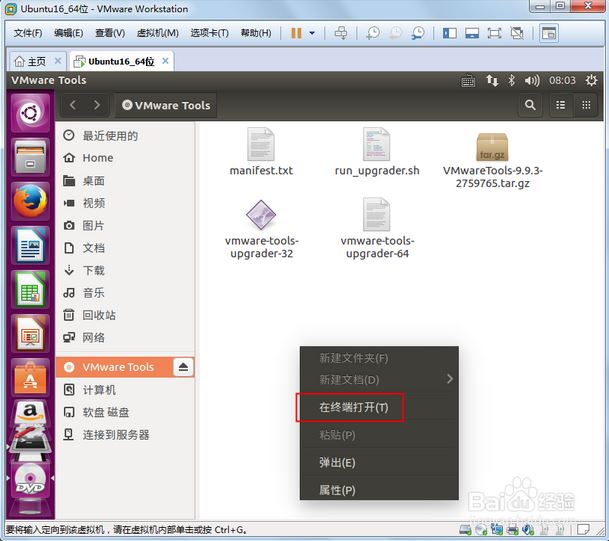This screenshot has width=609, height=541.
Task: Switch to list view in file manager
Action: point(560,105)
